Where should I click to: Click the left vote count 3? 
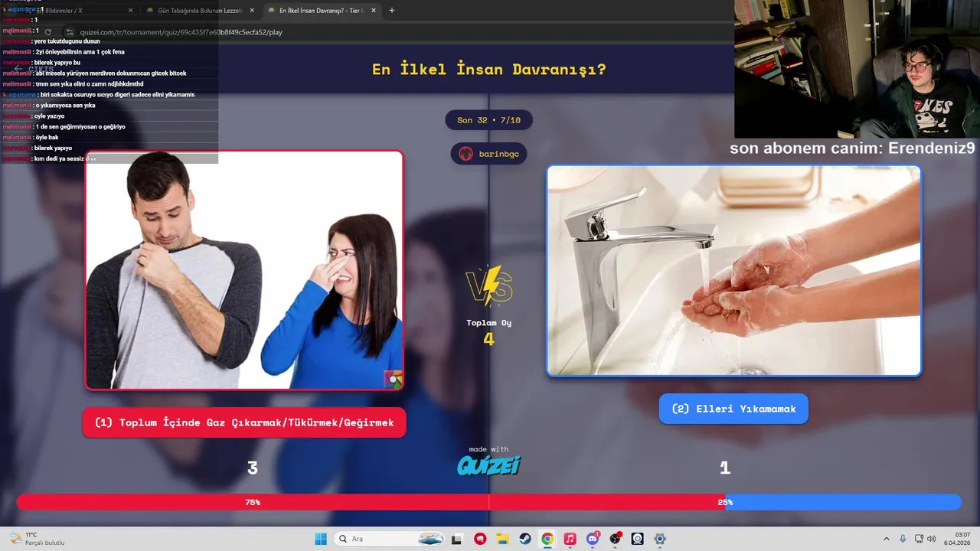(253, 468)
